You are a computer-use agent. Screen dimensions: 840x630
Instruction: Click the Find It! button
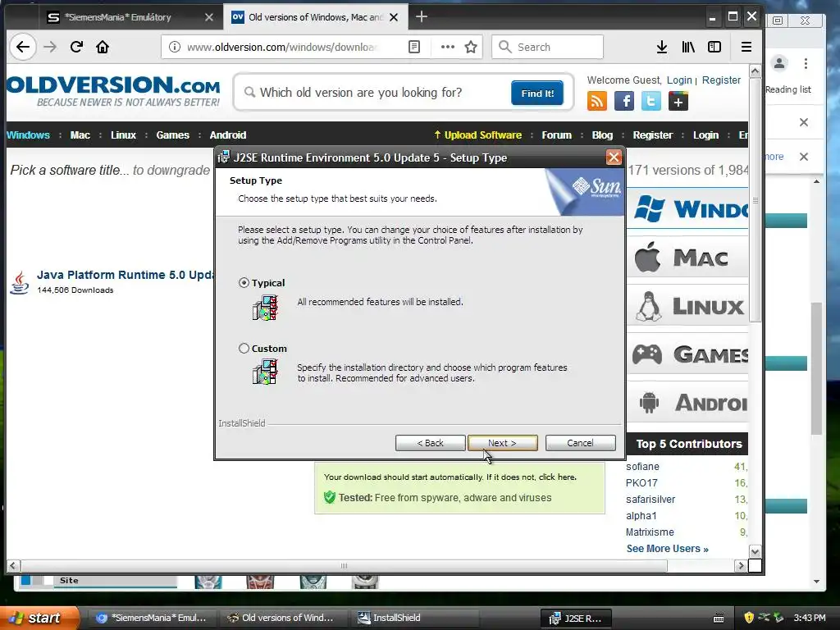[536, 94]
